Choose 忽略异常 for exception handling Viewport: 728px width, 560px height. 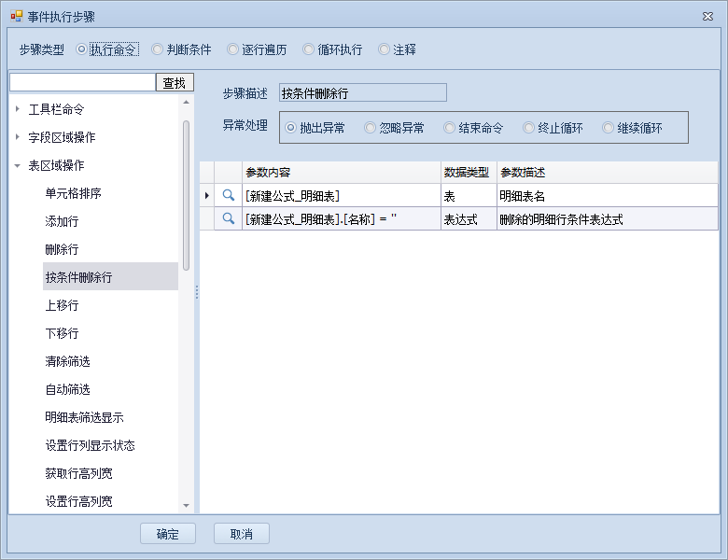tap(371, 128)
